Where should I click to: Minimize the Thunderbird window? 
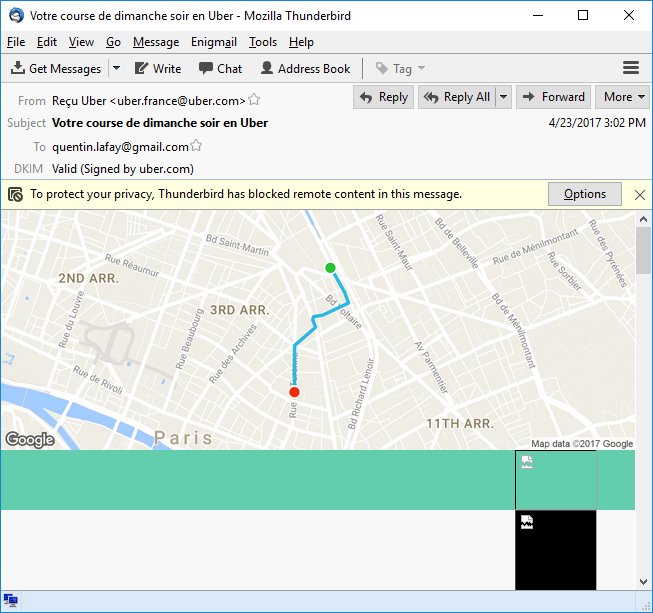(x=538, y=15)
